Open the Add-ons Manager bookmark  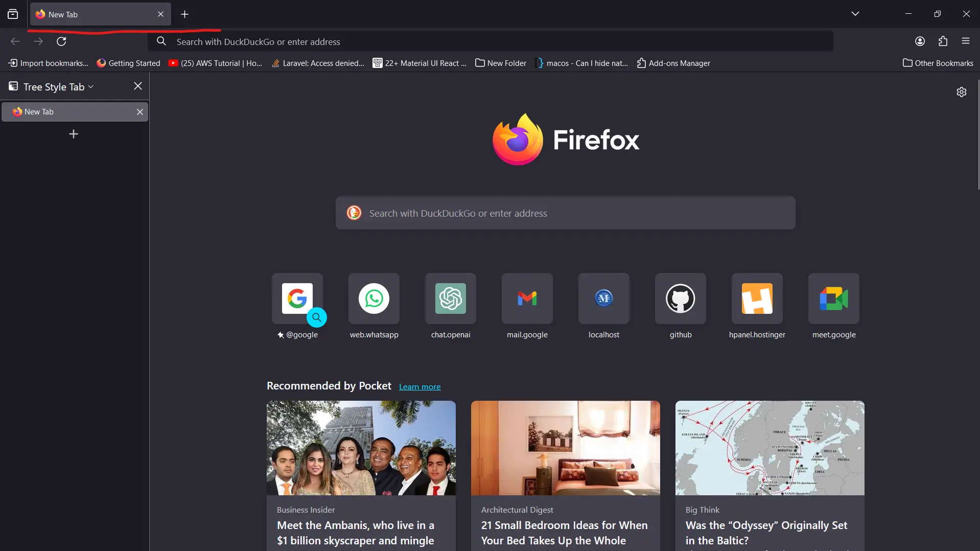pyautogui.click(x=673, y=63)
